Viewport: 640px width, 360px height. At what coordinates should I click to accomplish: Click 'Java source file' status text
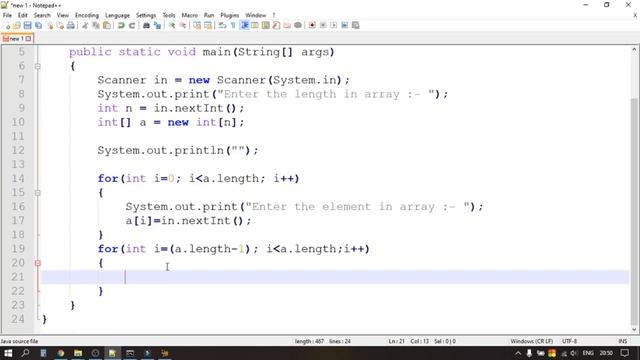19,341
